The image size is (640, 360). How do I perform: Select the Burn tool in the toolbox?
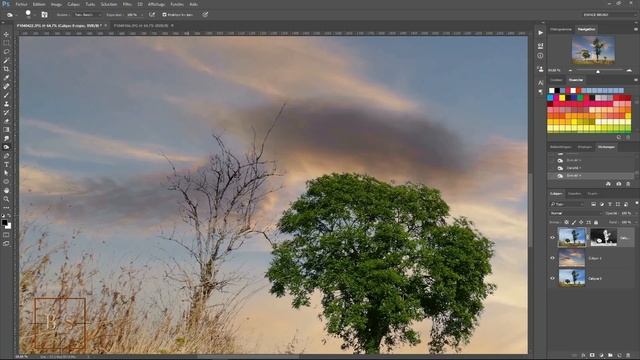(x=6, y=147)
